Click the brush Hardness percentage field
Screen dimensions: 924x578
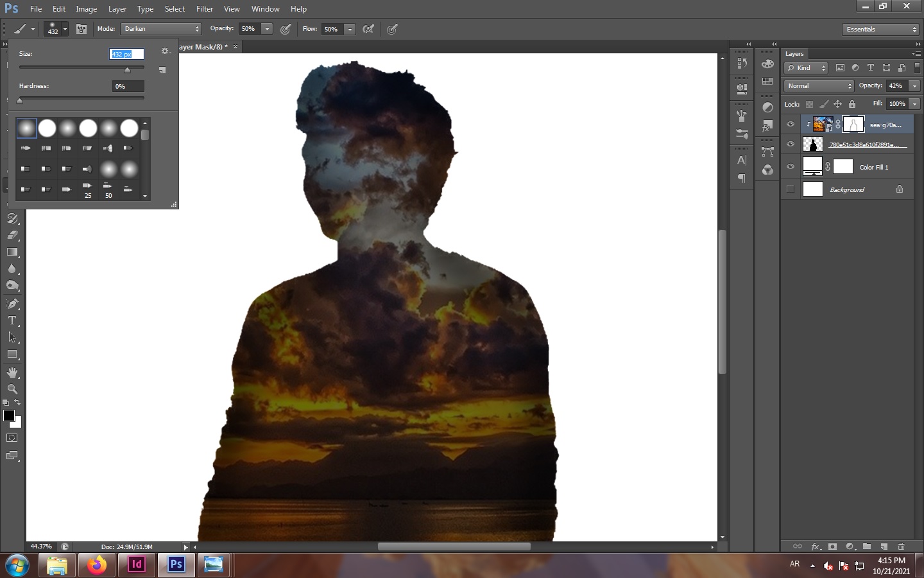tap(128, 86)
